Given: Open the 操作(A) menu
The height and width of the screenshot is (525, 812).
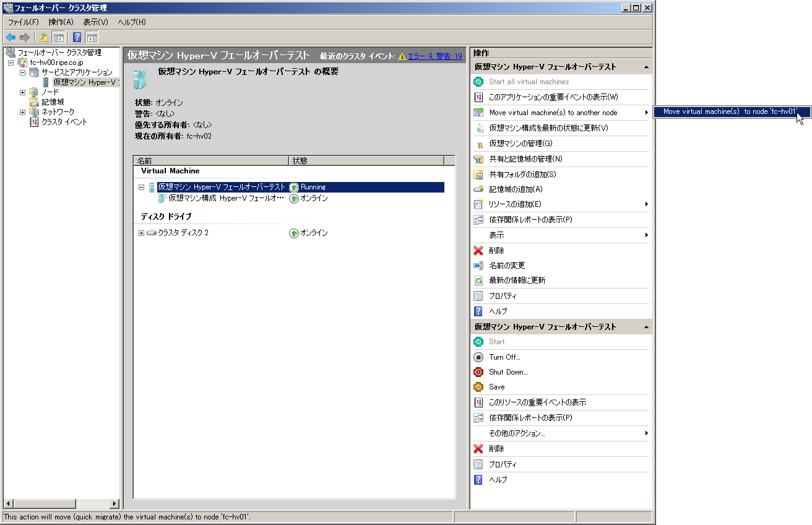Looking at the screenshot, I should click(61, 22).
